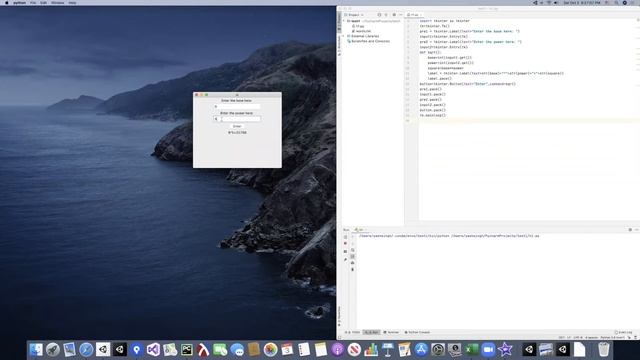
Task: Open the Python Console tab
Action: (x=417, y=332)
